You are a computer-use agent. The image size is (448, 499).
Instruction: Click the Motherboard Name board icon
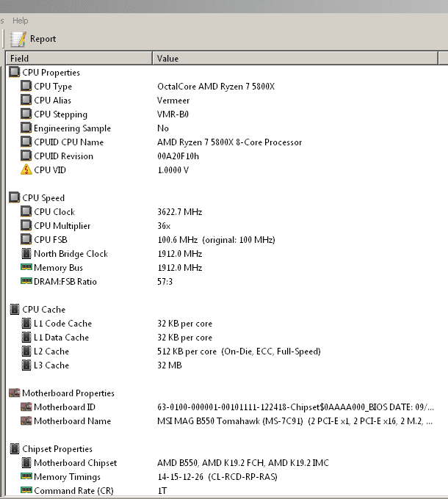26,420
